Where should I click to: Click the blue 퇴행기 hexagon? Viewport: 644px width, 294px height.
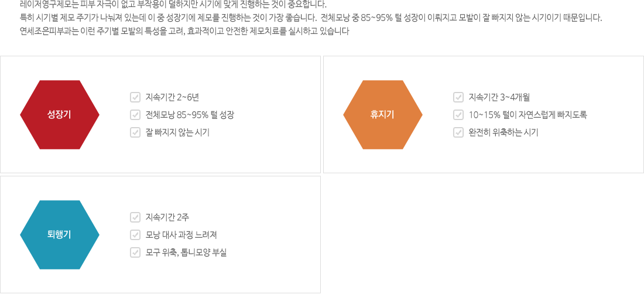click(x=60, y=235)
